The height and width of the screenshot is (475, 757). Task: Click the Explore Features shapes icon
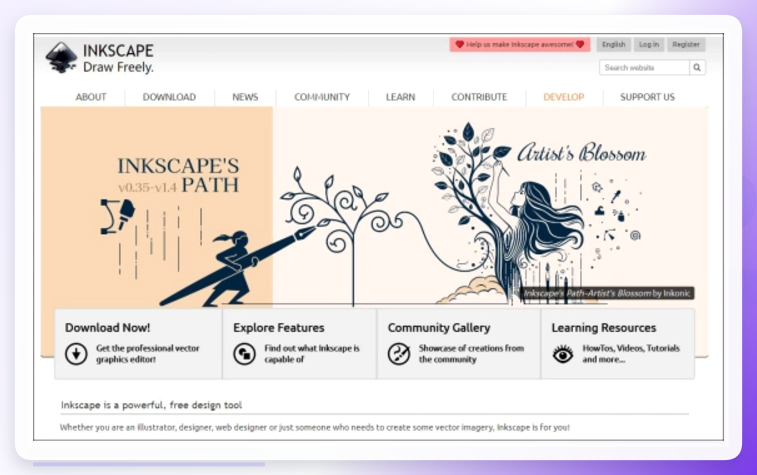tap(244, 354)
